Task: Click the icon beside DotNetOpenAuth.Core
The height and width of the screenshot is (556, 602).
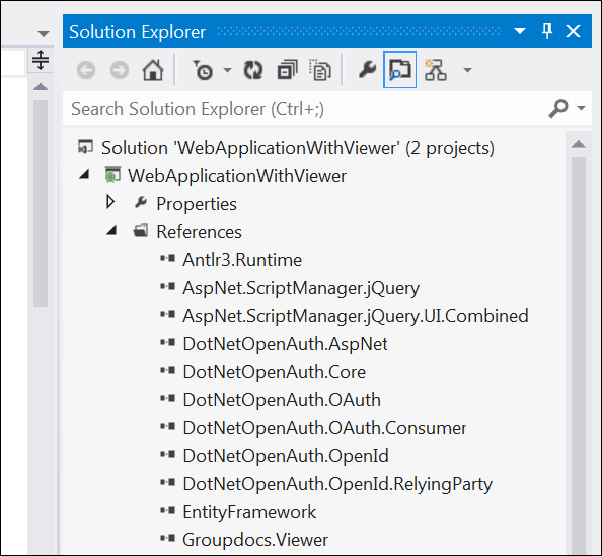Action: pos(167,371)
